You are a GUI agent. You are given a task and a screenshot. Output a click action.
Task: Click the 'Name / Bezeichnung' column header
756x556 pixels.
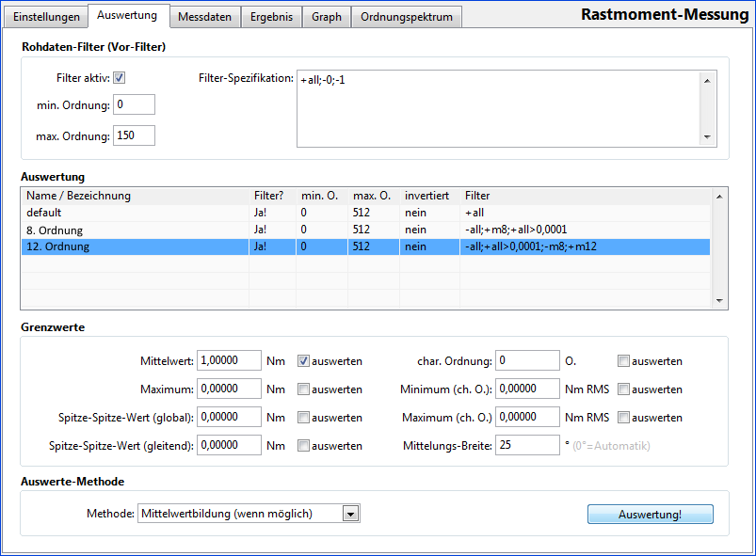pyautogui.click(x=135, y=196)
